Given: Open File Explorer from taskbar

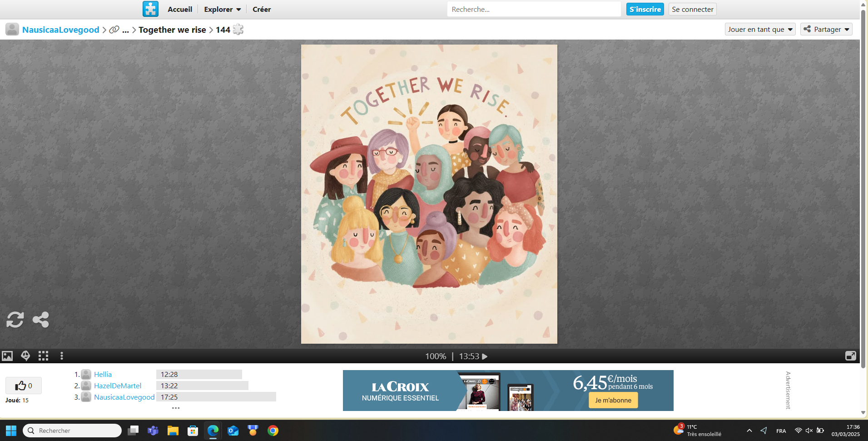Looking at the screenshot, I should click(173, 431).
